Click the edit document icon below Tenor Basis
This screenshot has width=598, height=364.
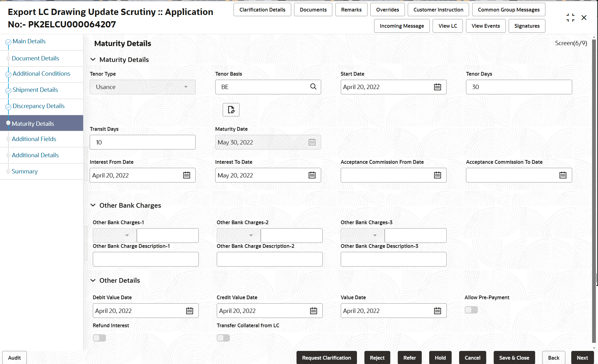[231, 110]
